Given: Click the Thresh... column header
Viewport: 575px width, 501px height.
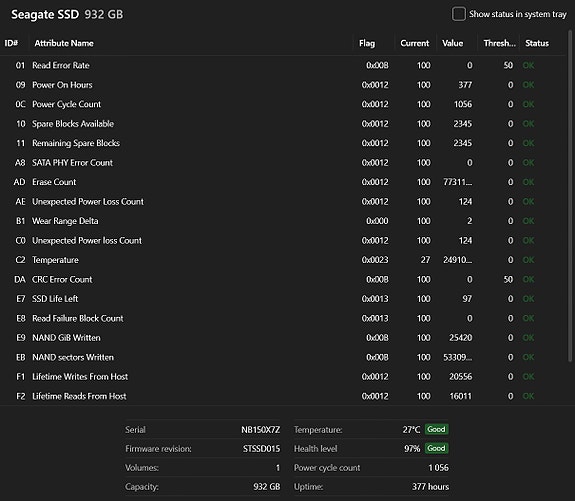Looking at the screenshot, I should tap(499, 43).
